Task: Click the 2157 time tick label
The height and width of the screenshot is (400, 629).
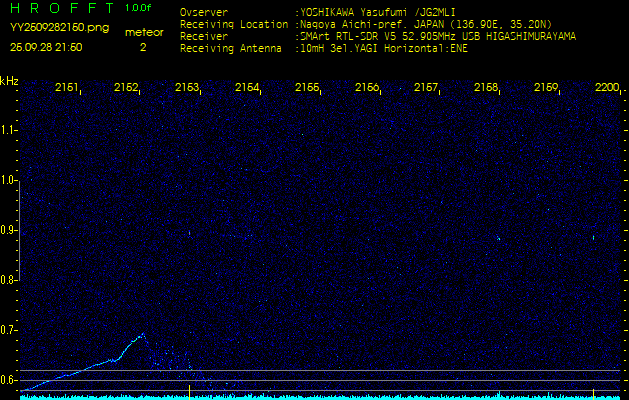Action: pos(426,88)
